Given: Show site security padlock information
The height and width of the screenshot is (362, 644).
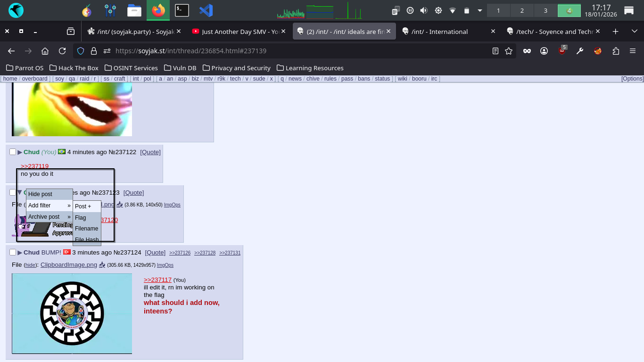Looking at the screenshot, I should [94, 51].
